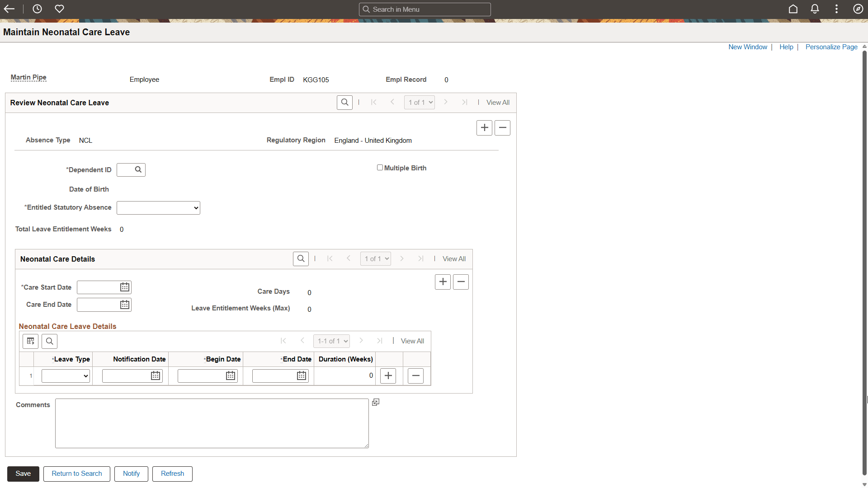The height and width of the screenshot is (488, 868).
Task: Open the Review Neonatal Care Leave page selector
Action: 420,103
